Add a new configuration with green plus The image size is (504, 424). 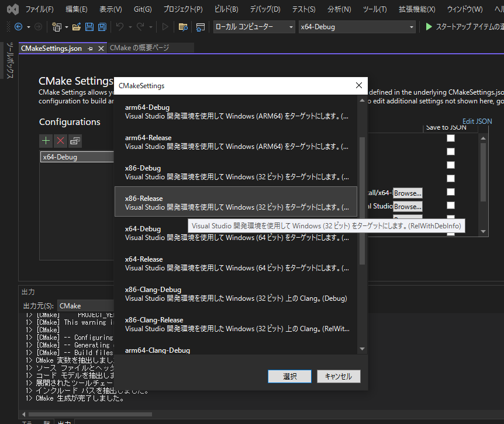46,141
